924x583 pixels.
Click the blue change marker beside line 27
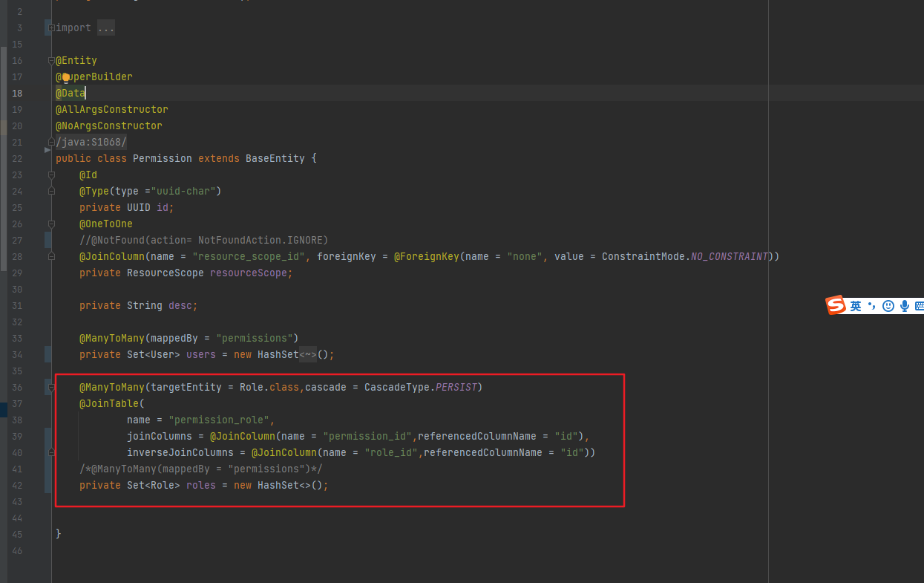pos(47,240)
